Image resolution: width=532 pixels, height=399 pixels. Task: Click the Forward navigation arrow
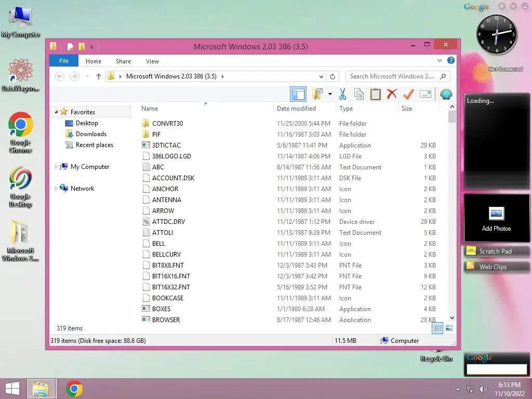[x=74, y=76]
